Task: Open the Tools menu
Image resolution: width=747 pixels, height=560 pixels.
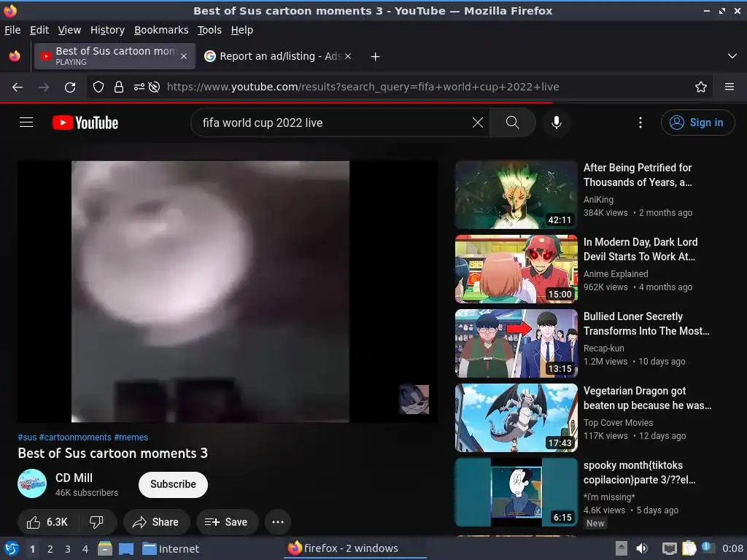Action: [209, 30]
